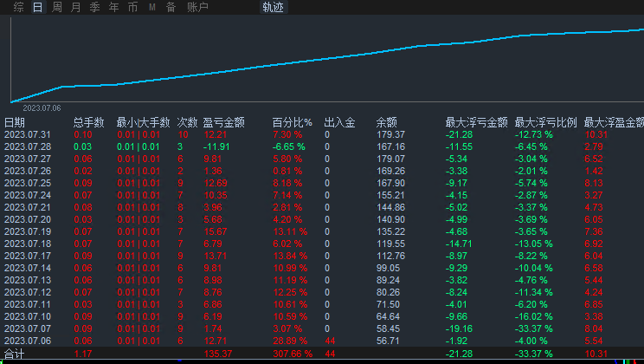Viewport: 644px width, 364px height.
Task: Click the blue equity curve line
Action: pos(329,59)
